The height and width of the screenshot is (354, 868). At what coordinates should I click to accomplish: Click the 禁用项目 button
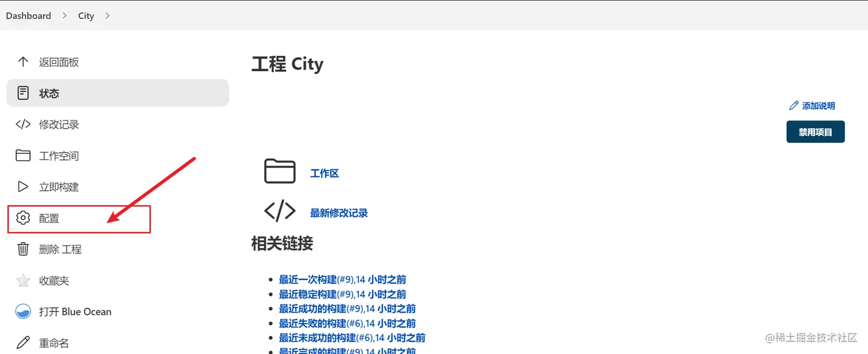pos(815,132)
